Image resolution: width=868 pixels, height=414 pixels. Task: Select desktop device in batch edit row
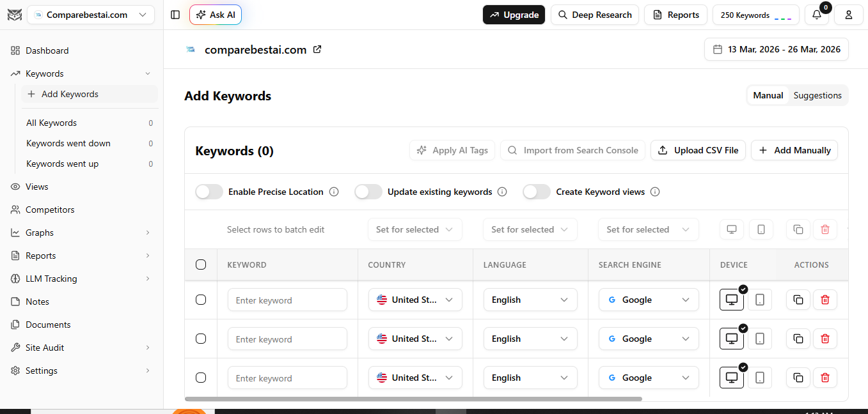coord(732,229)
